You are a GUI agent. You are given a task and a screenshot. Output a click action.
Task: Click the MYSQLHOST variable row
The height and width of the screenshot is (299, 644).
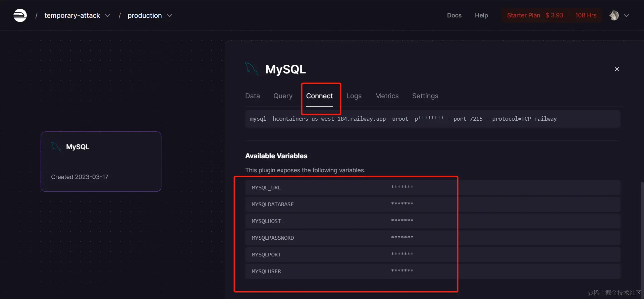(x=433, y=221)
